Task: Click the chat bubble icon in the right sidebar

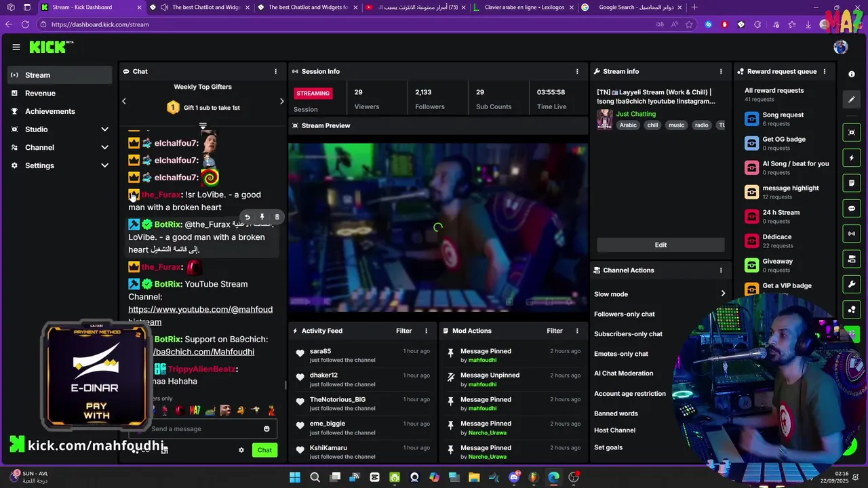Action: coord(852,209)
